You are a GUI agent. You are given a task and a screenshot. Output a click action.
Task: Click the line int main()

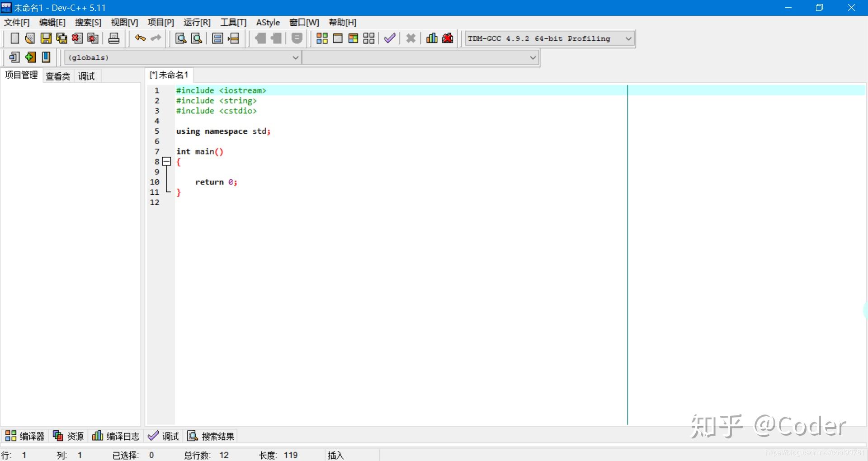(200, 151)
